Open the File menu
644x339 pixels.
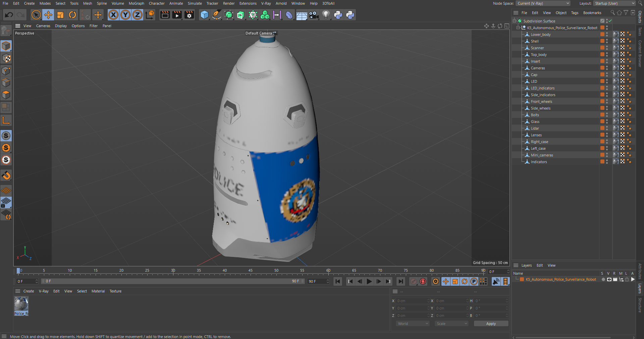(x=5, y=3)
